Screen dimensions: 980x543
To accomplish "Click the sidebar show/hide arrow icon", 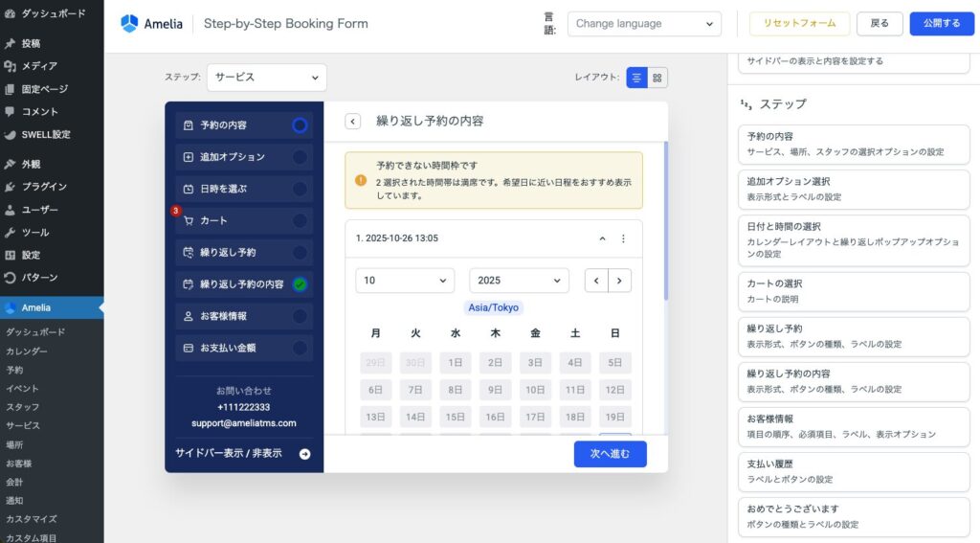I will click(305, 454).
